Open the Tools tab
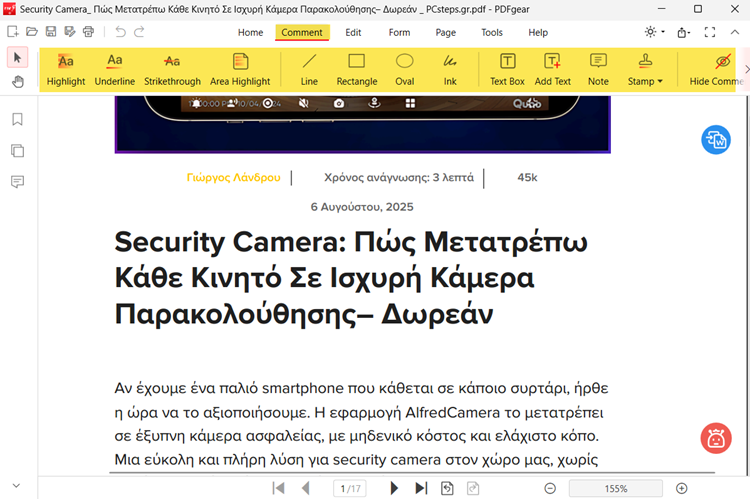The height and width of the screenshot is (499, 750). coord(492,33)
